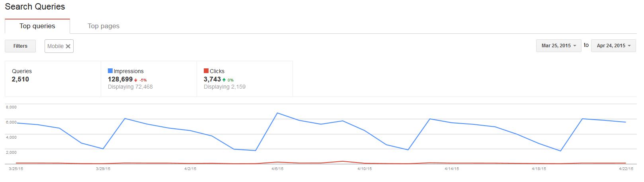644x182 pixels.
Task: Click the green up arrow beside 0%
Action: coord(224,80)
